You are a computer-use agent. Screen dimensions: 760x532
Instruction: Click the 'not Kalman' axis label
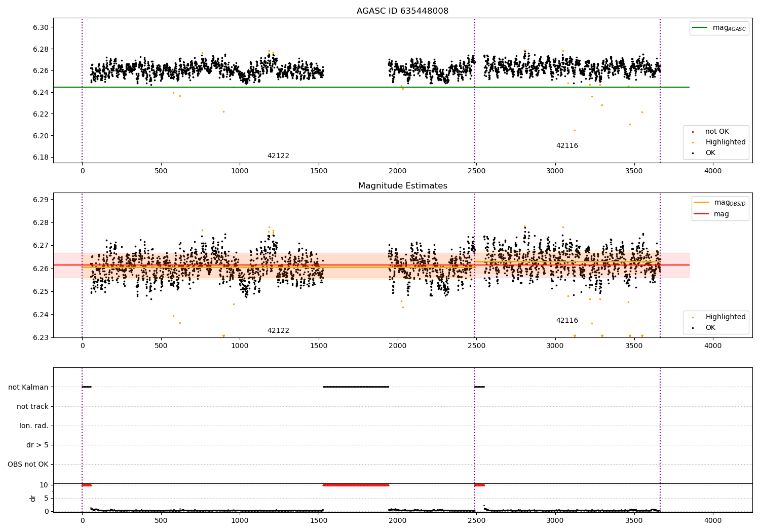(28, 388)
